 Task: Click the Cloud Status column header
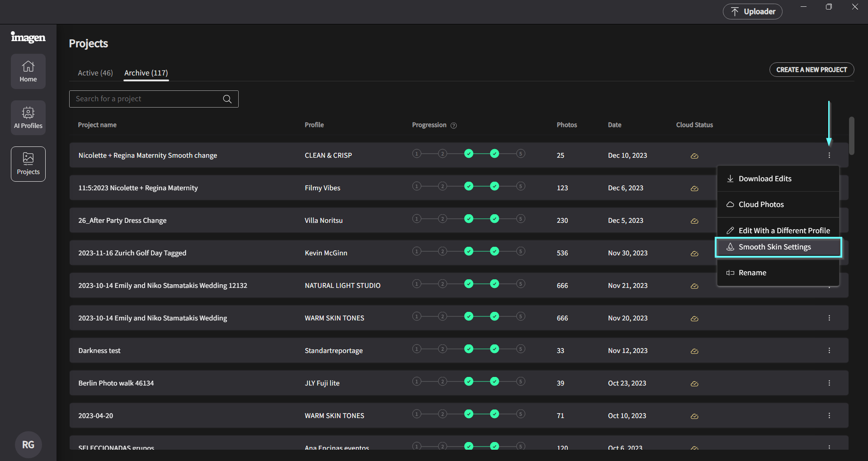(x=694, y=125)
